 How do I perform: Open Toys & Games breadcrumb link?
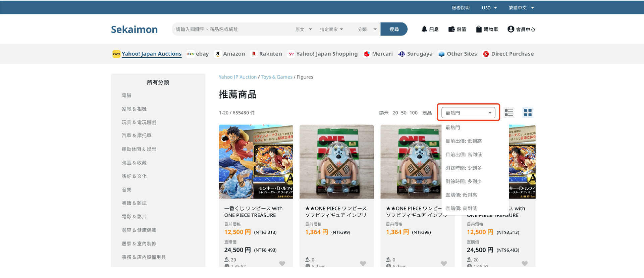coord(277,77)
